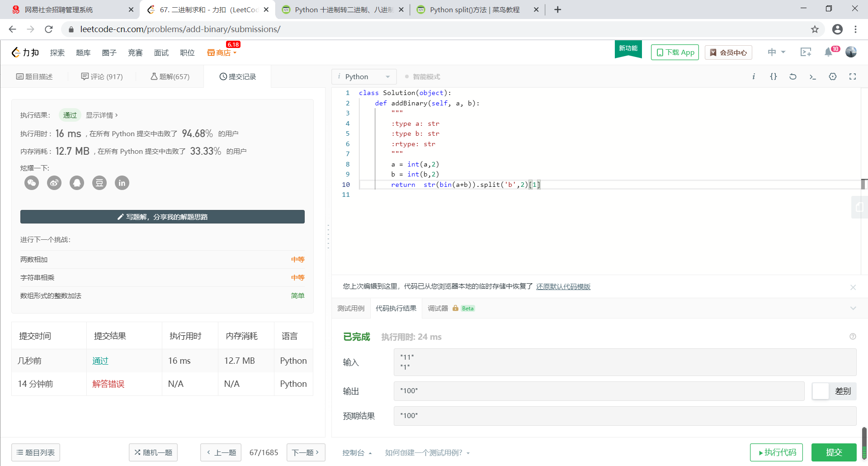Screen dimensions: 868x466
Task: Open the playground icon in header
Action: [x=806, y=52]
